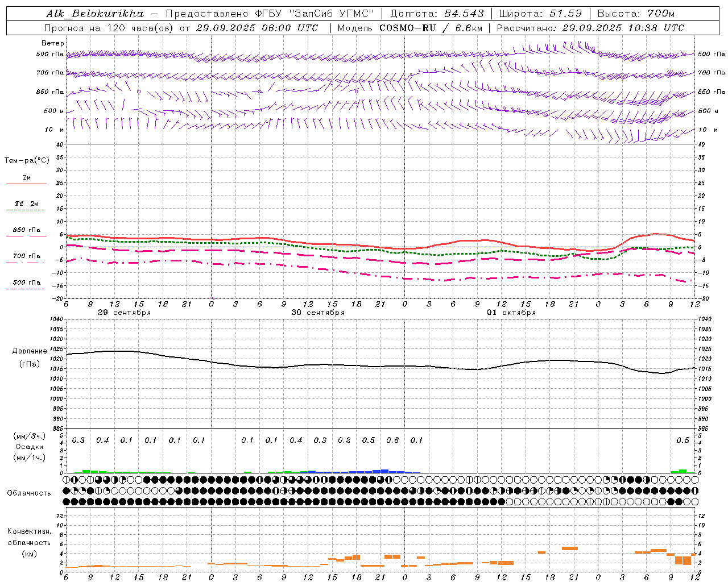
Task: Select the Высота: 700м header field
Action: pos(636,14)
